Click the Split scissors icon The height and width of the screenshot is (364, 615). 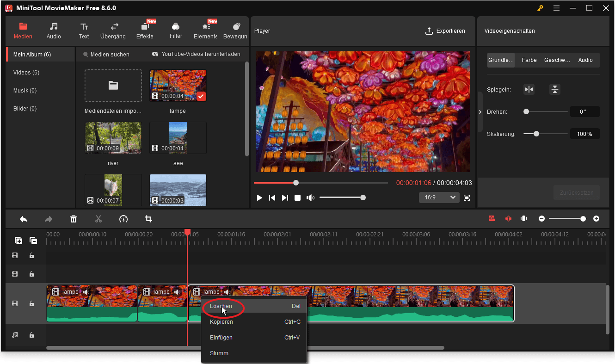coord(98,219)
